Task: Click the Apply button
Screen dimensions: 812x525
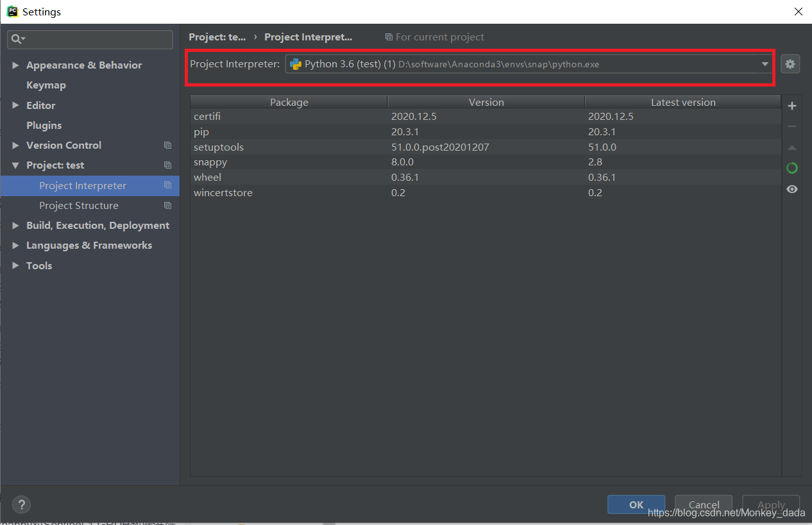Action: tap(771, 504)
